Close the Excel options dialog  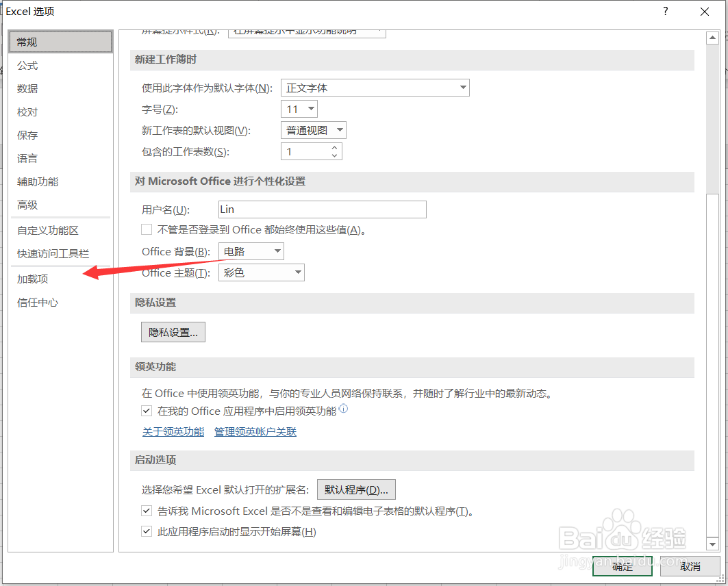click(704, 12)
